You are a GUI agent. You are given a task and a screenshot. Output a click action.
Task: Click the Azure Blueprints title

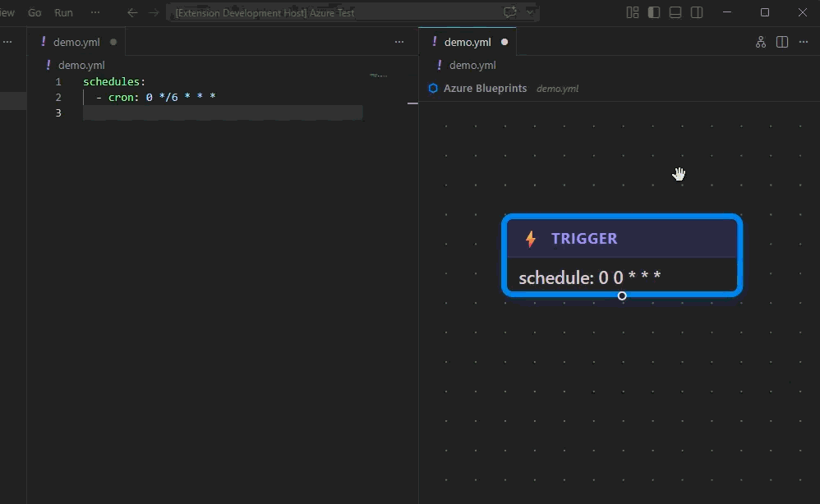(486, 89)
